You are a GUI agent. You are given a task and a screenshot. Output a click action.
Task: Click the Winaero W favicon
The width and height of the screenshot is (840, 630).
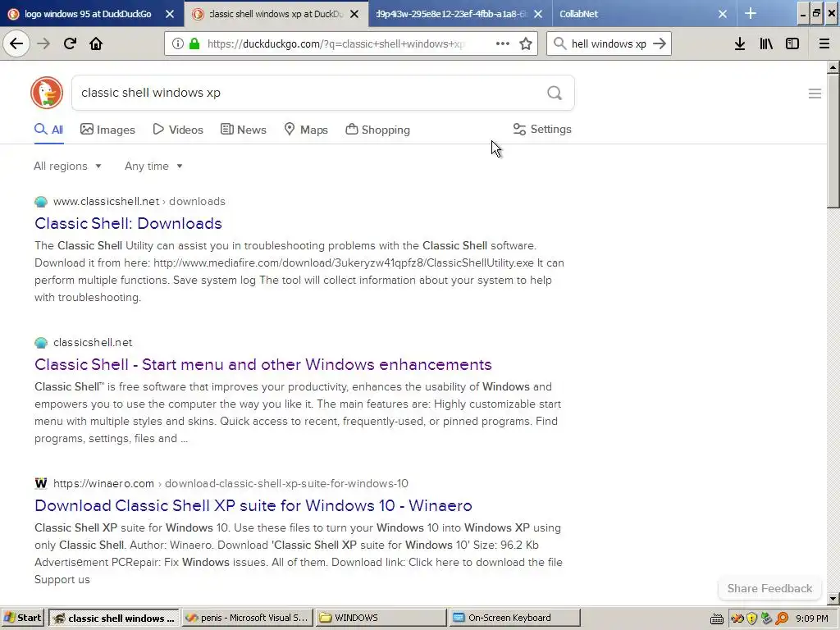41,484
